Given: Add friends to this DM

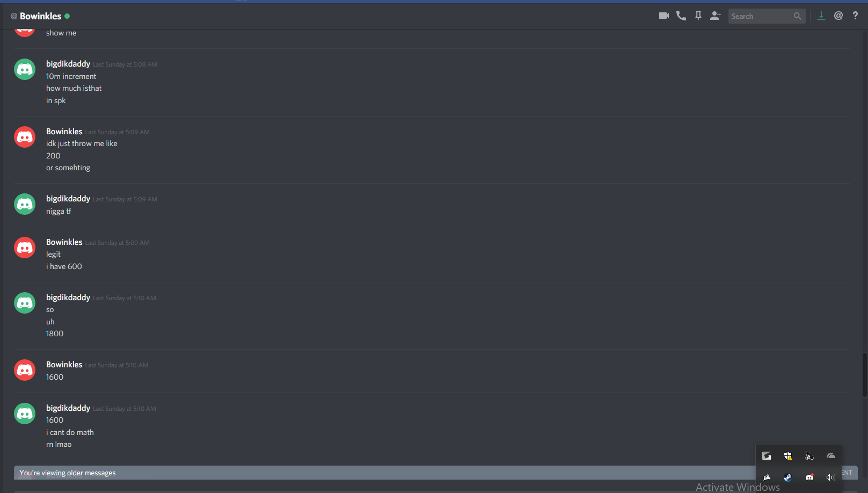Looking at the screenshot, I should pos(715,16).
